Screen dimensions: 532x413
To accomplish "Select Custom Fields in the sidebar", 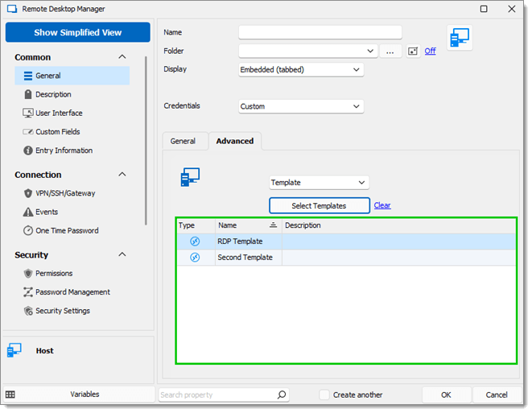I will pyautogui.click(x=58, y=132).
